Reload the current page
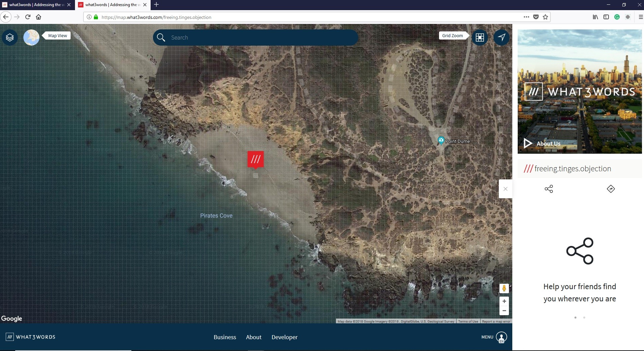The height and width of the screenshot is (351, 644). (28, 17)
